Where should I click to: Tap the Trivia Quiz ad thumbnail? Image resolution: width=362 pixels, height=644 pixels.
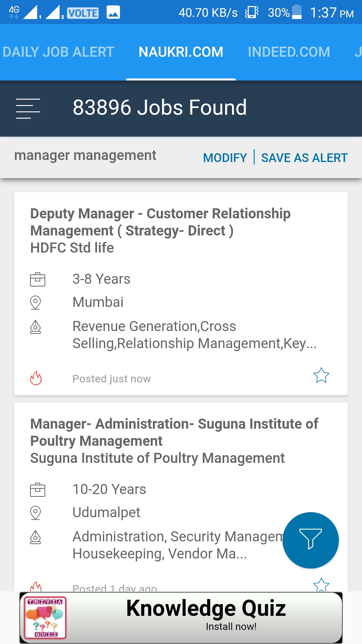point(45,617)
